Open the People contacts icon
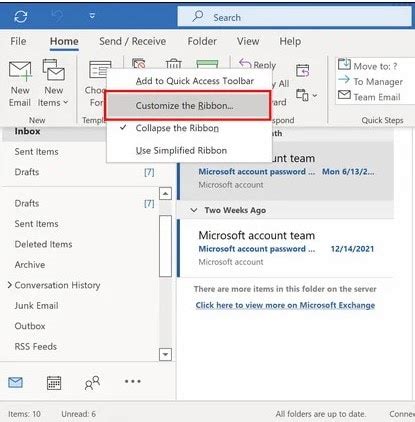The width and height of the screenshot is (415, 422). point(92,383)
